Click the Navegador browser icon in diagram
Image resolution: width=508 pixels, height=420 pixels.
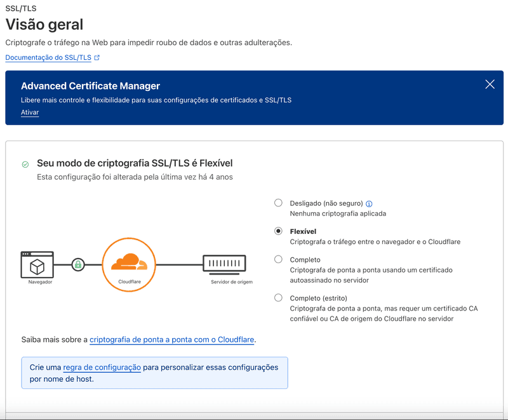click(37, 264)
